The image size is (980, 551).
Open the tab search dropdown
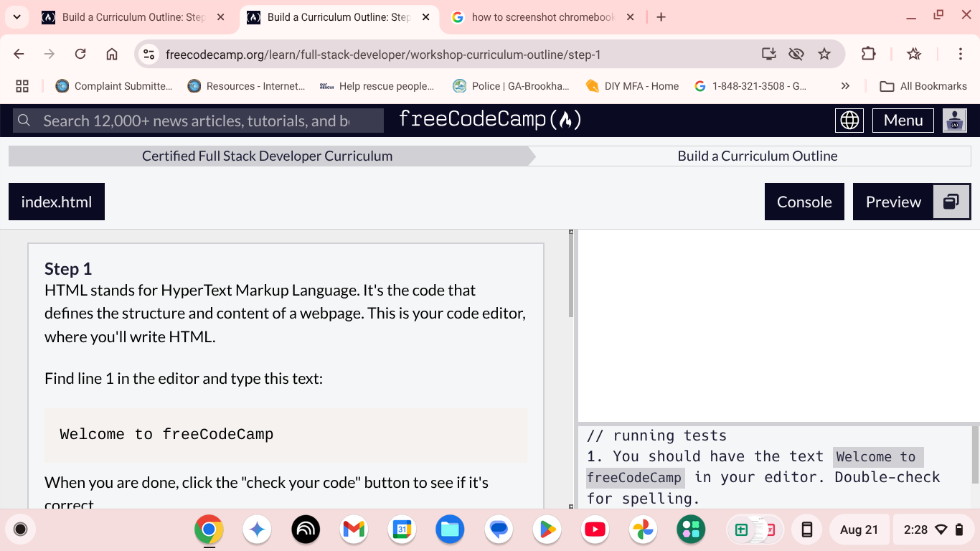coord(16,16)
